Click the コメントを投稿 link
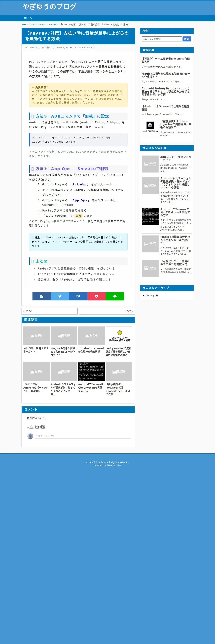Screen dimensions: 215x644 tap(36, 426)
